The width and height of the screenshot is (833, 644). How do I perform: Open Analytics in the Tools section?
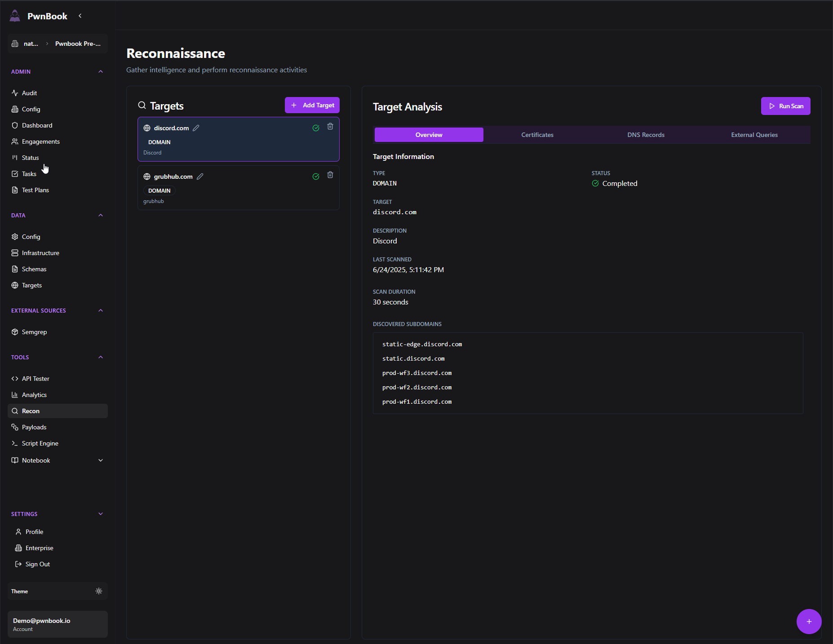click(x=58, y=395)
